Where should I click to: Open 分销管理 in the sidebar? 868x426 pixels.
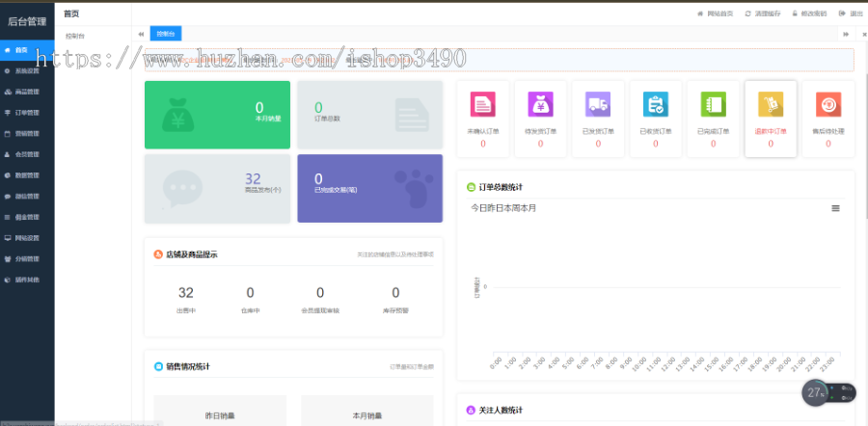27,259
